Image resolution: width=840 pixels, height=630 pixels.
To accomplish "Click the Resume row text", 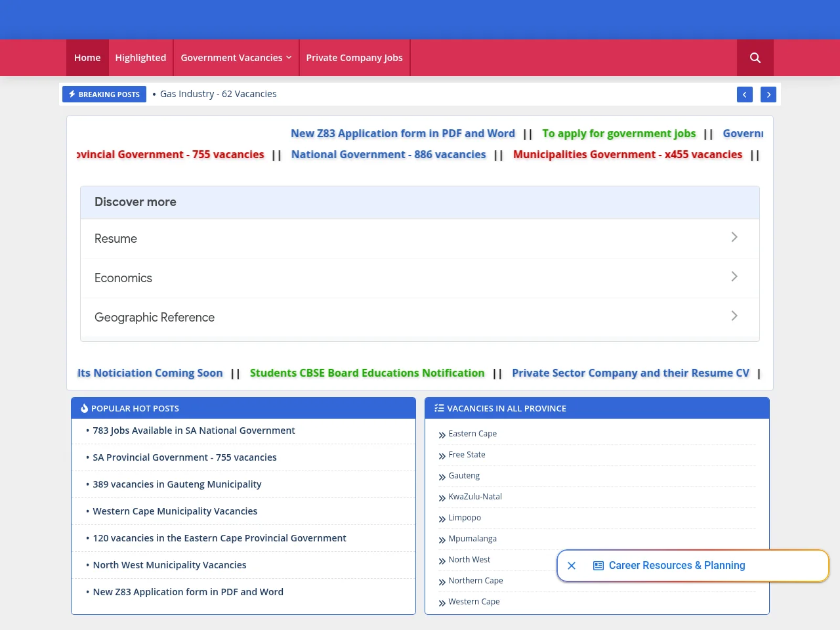I will 115,239.
